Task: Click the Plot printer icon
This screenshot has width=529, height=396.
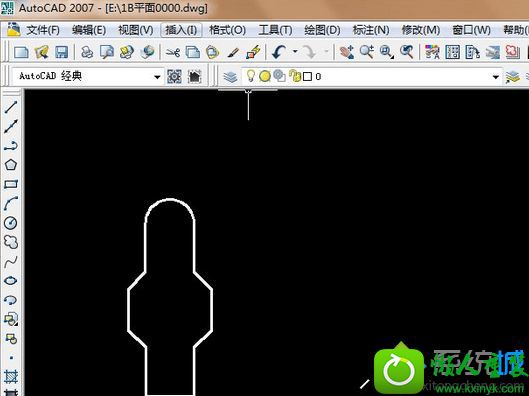Action: click(87, 52)
